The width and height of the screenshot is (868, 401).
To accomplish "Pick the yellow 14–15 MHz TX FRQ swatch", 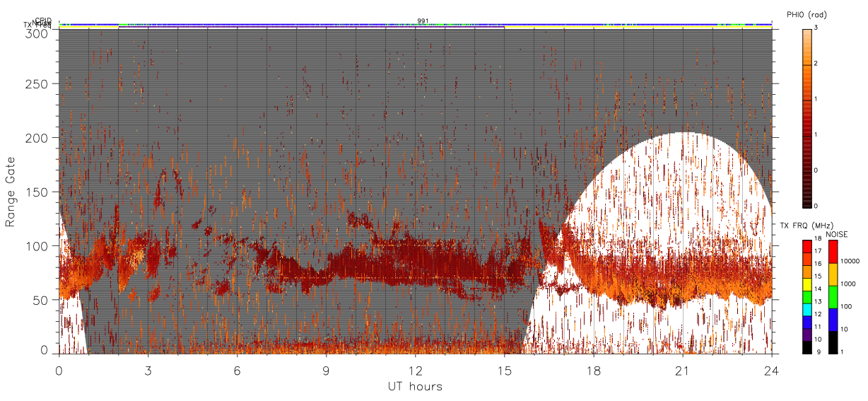I will coord(807,284).
